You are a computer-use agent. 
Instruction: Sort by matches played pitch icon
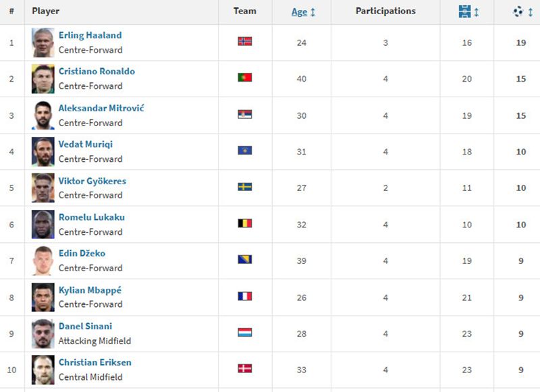tap(464, 12)
